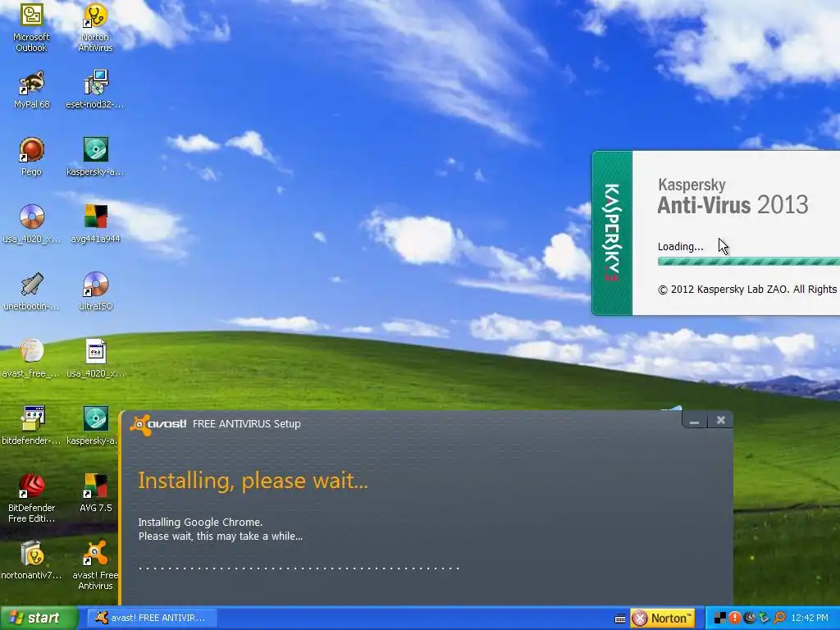Image resolution: width=840 pixels, height=630 pixels.
Task: Click the "Loading..." text in Kaspersky splash
Action: 680,246
